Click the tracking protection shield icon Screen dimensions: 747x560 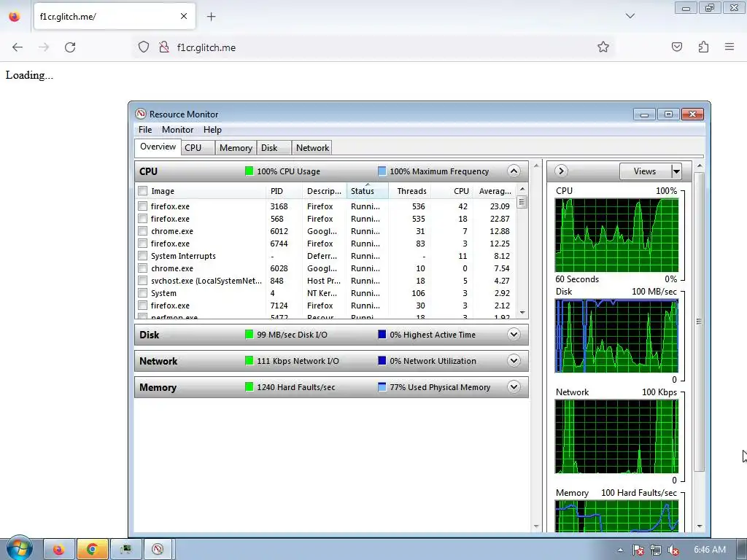144,47
